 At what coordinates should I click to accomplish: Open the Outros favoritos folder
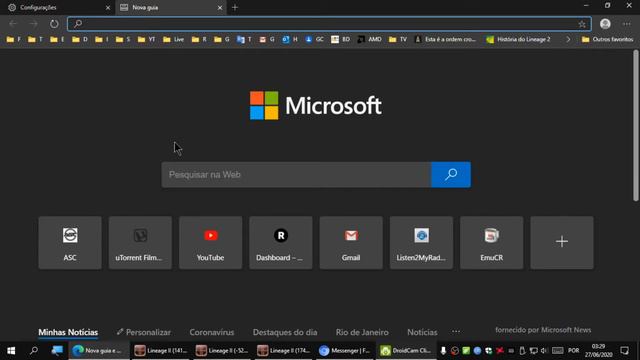pyautogui.click(x=607, y=39)
